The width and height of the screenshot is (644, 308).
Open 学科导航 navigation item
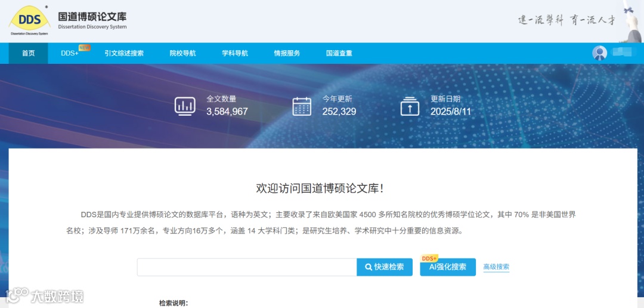235,53
